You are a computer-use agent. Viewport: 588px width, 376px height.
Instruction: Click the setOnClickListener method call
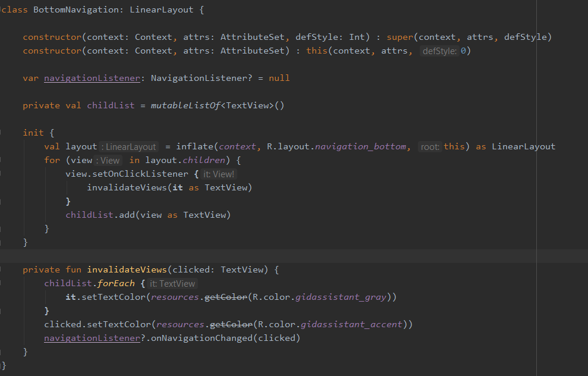coord(140,174)
